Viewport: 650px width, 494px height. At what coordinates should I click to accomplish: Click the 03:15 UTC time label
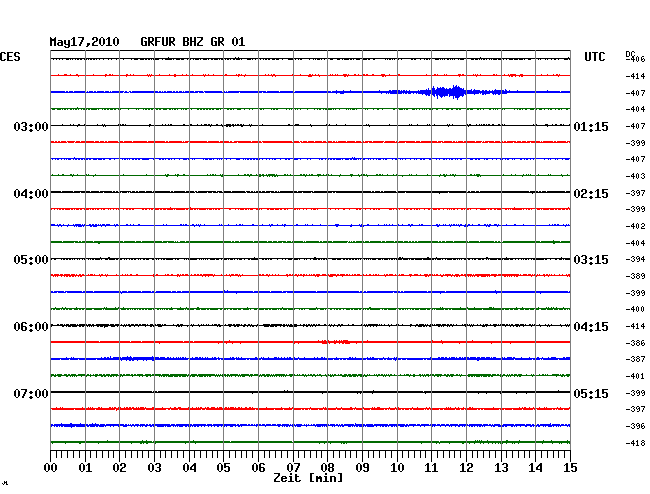(x=591, y=260)
